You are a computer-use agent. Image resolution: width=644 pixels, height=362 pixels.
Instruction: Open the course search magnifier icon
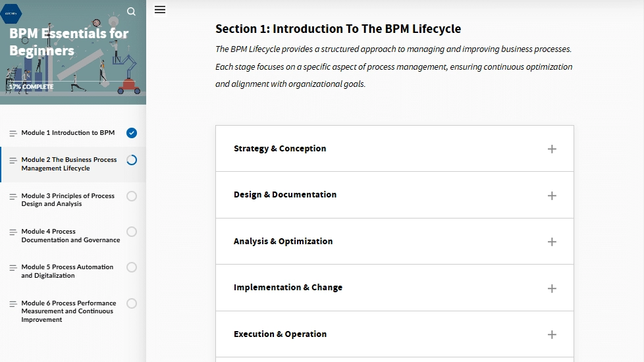pyautogui.click(x=131, y=11)
